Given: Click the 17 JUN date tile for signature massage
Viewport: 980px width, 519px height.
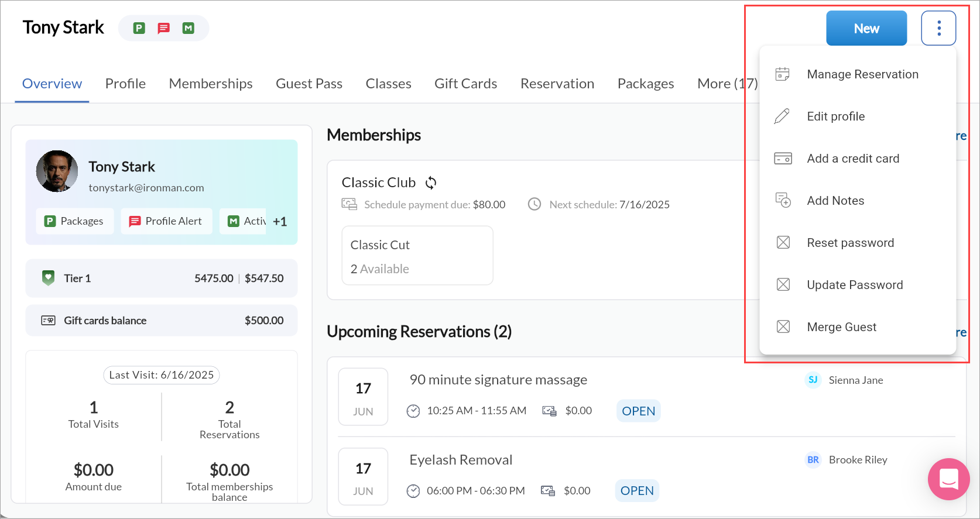Looking at the screenshot, I should 363,397.
